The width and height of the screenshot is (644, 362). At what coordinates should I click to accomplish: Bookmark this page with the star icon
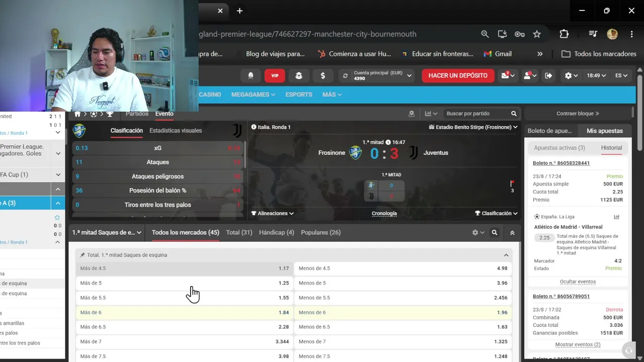point(537,34)
